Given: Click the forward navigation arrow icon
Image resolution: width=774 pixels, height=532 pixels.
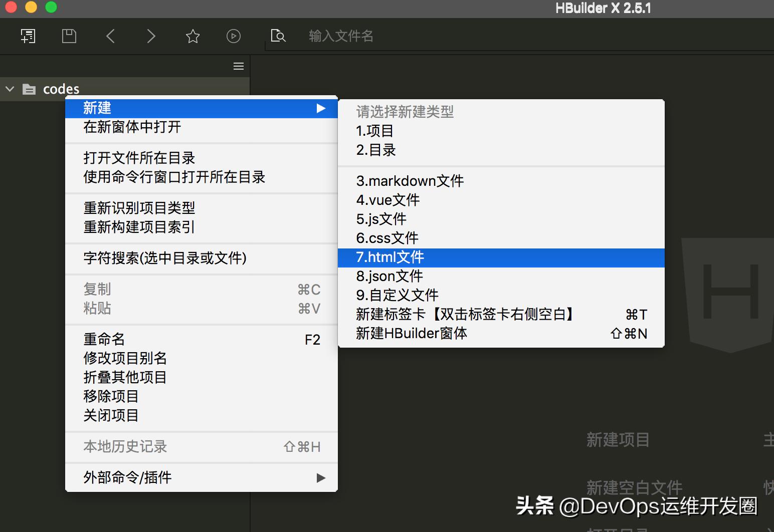Looking at the screenshot, I should [x=151, y=36].
